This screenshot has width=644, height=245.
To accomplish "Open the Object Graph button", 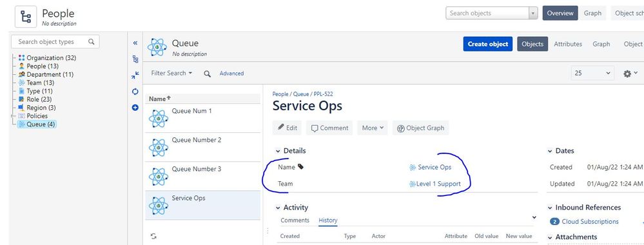I will tap(420, 128).
